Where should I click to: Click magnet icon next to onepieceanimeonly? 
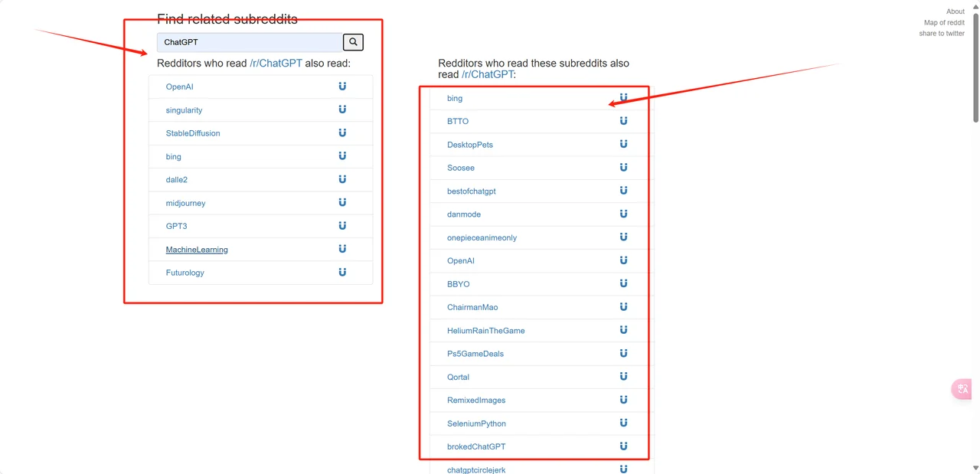click(x=623, y=237)
